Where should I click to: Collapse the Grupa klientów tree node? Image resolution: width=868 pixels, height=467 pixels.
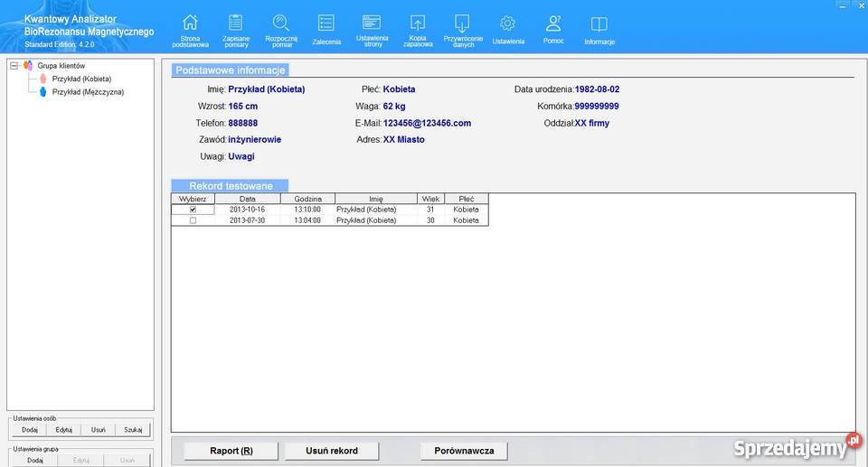tap(14, 65)
